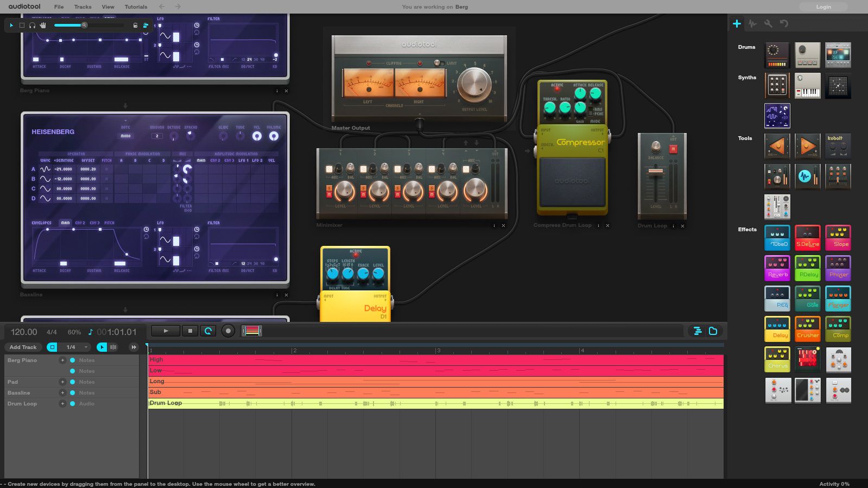This screenshot has width=868, height=488.
Task: Pick the blue waveform audio tool
Action: tap(807, 177)
